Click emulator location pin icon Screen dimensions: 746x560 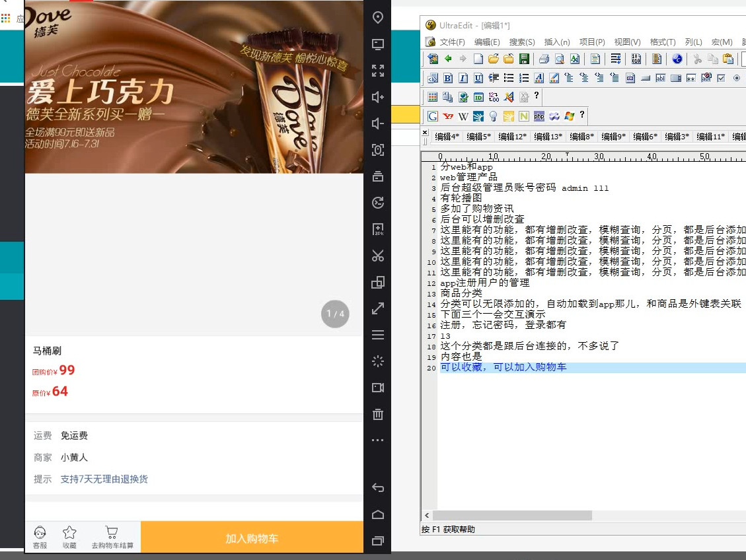click(378, 18)
